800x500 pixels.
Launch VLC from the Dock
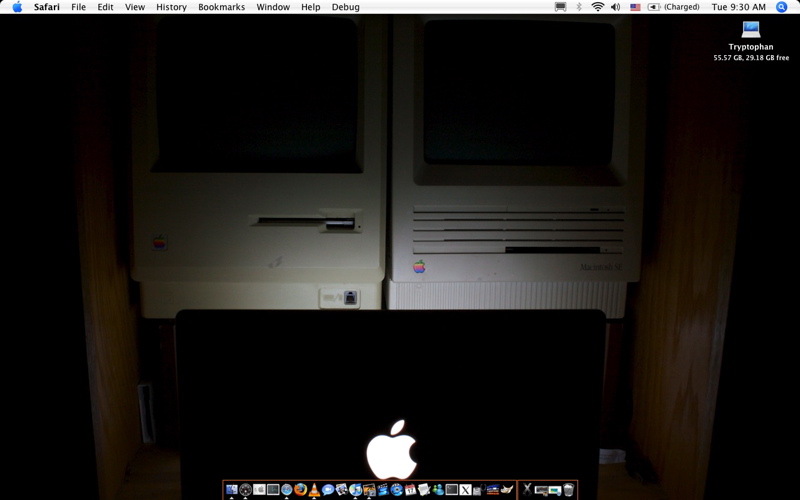tap(314, 490)
